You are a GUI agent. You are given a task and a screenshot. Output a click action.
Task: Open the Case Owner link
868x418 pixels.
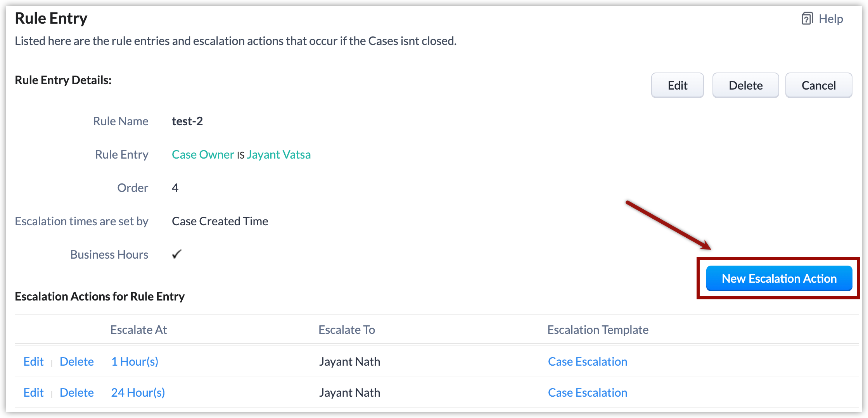(203, 154)
